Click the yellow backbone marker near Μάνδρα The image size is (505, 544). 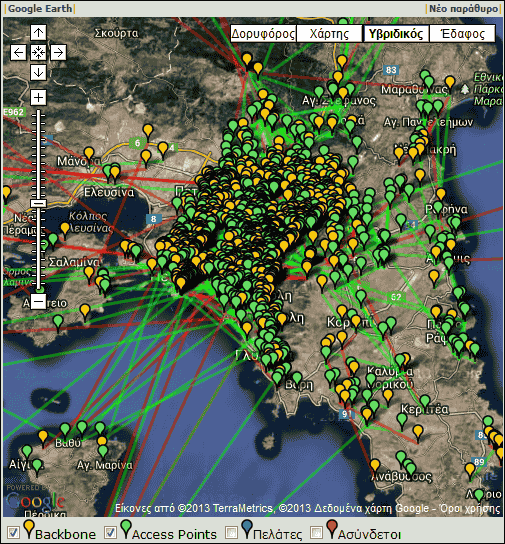coord(89,153)
